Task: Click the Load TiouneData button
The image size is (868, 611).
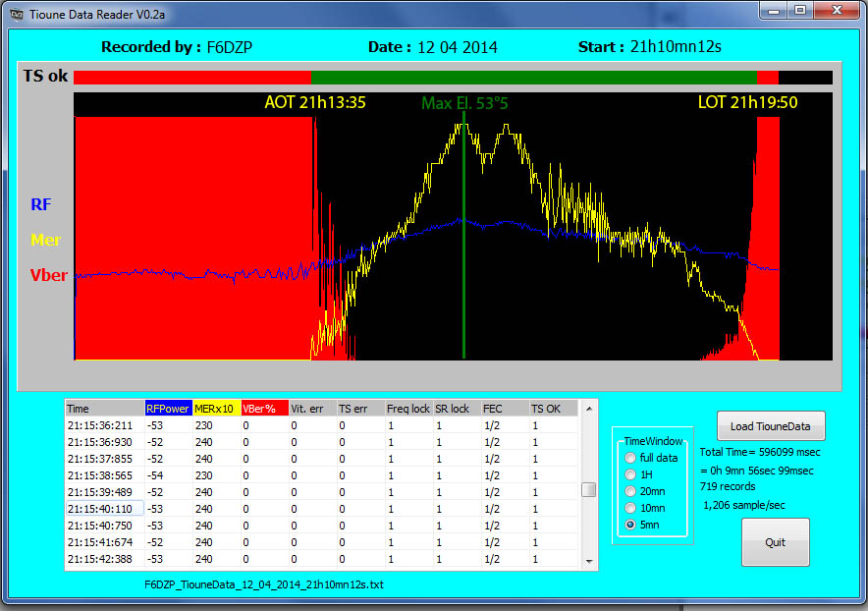Action: coord(771,426)
